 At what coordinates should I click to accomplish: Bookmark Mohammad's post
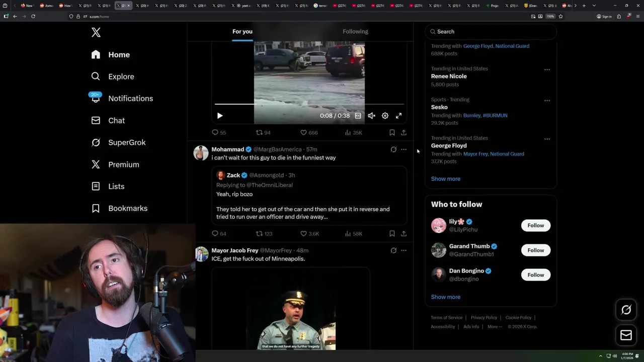[x=392, y=234]
